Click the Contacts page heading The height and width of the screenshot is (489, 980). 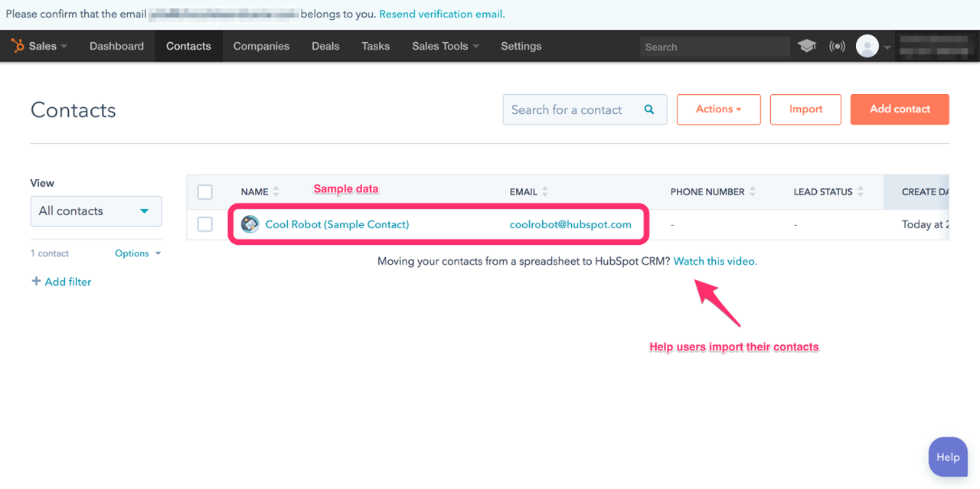click(x=73, y=110)
